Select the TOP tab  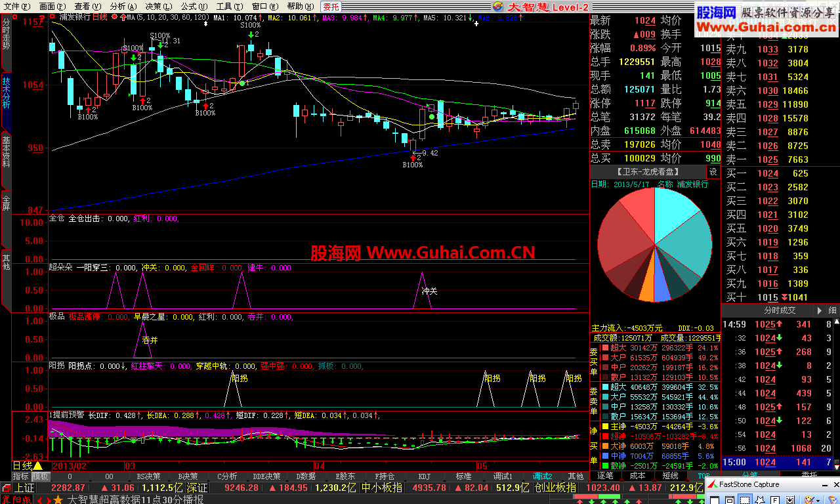pos(703,475)
